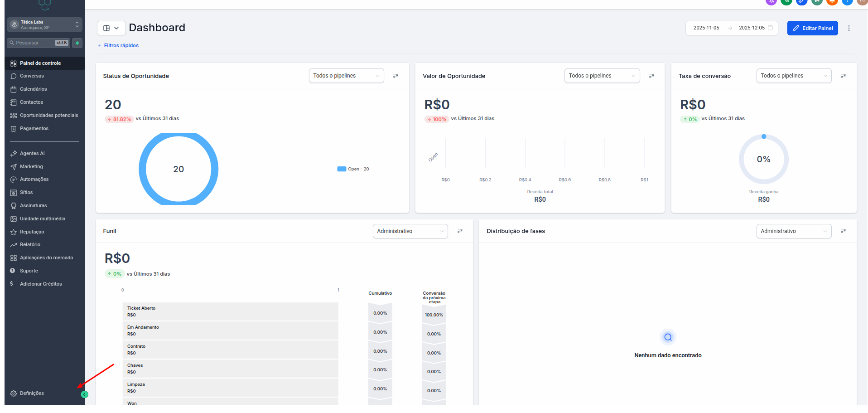
Task: Open pipelines dropdown in Valor de Oportunidade
Action: pos(602,76)
